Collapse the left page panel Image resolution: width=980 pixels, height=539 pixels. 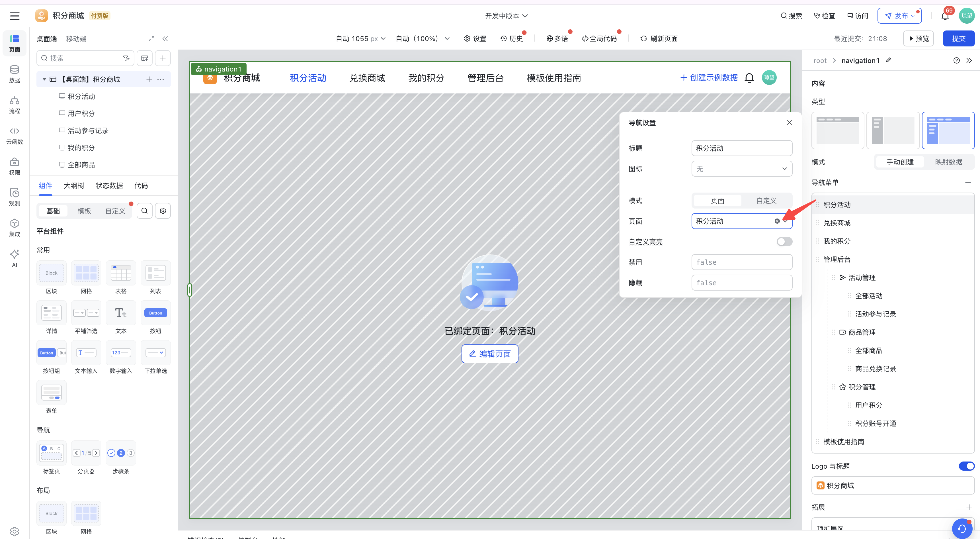pyautogui.click(x=165, y=39)
